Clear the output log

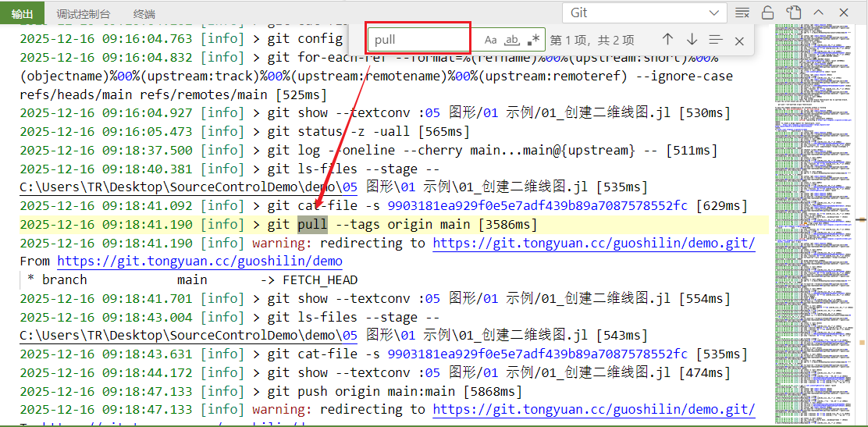742,12
